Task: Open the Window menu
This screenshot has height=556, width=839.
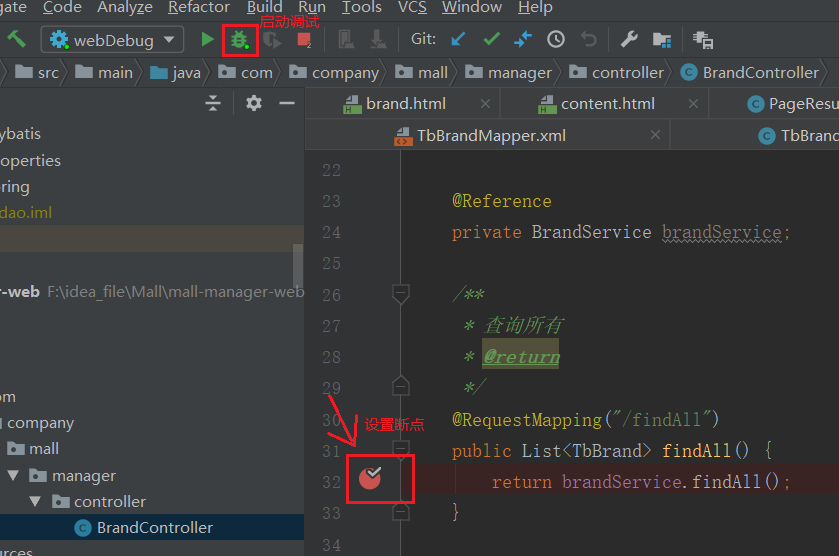Action: point(471,7)
